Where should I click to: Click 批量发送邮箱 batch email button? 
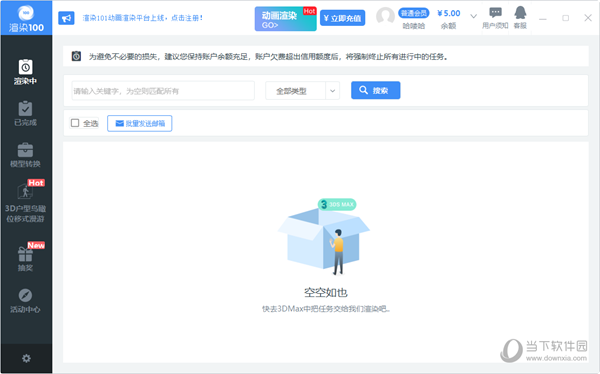140,123
